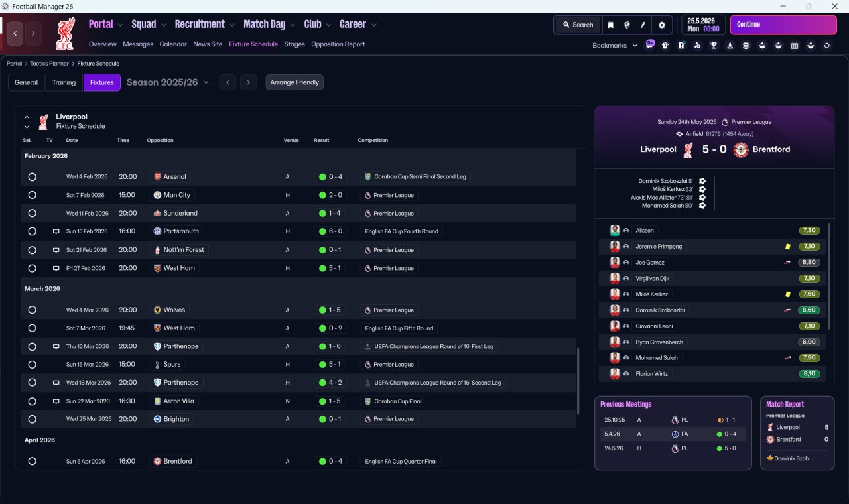Click the TV icon on West Ham 27 Feb row

pyautogui.click(x=56, y=268)
